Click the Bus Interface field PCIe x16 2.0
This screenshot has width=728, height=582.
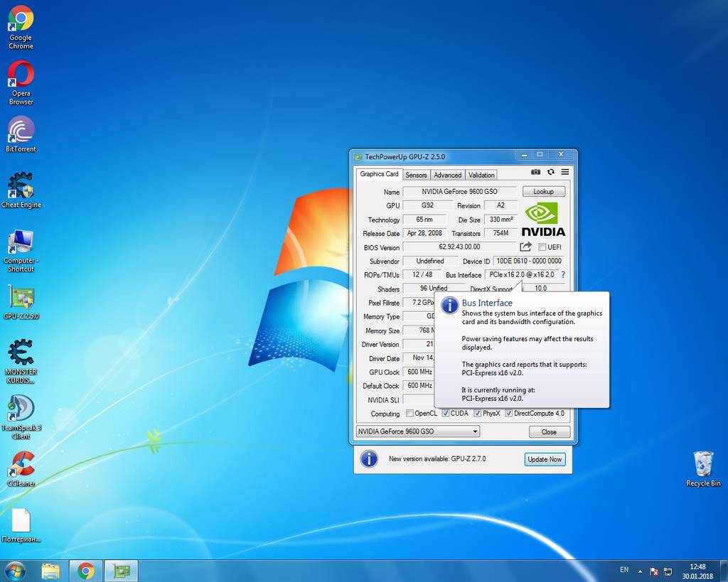tap(521, 275)
